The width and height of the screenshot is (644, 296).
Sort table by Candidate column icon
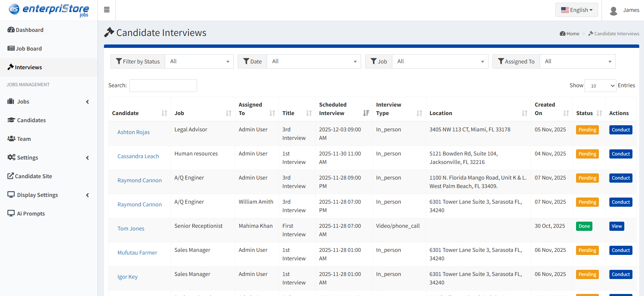click(x=164, y=113)
